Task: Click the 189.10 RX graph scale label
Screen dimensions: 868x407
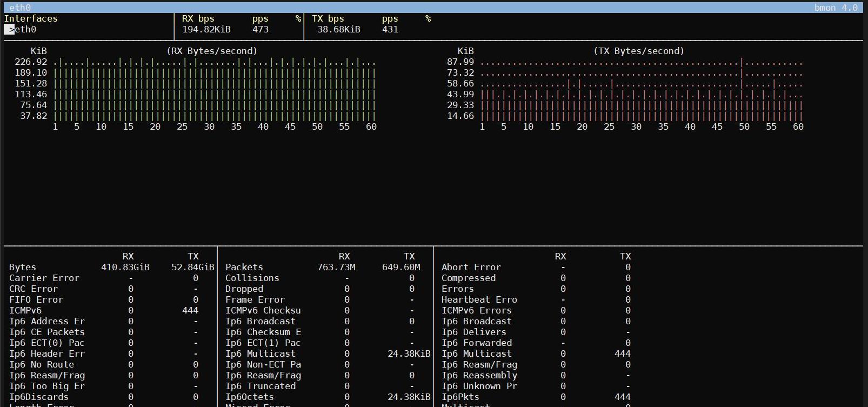Action: 31,72
